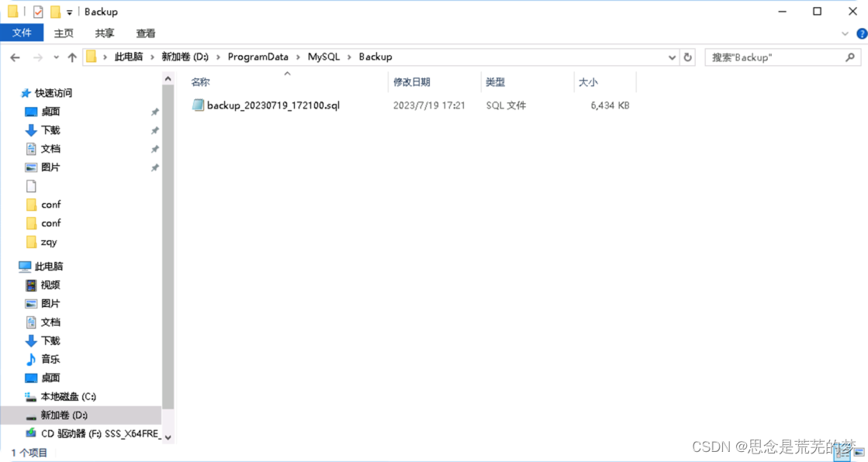Select file backup_20230719_172100.sql
The image size is (868, 462).
click(274, 105)
